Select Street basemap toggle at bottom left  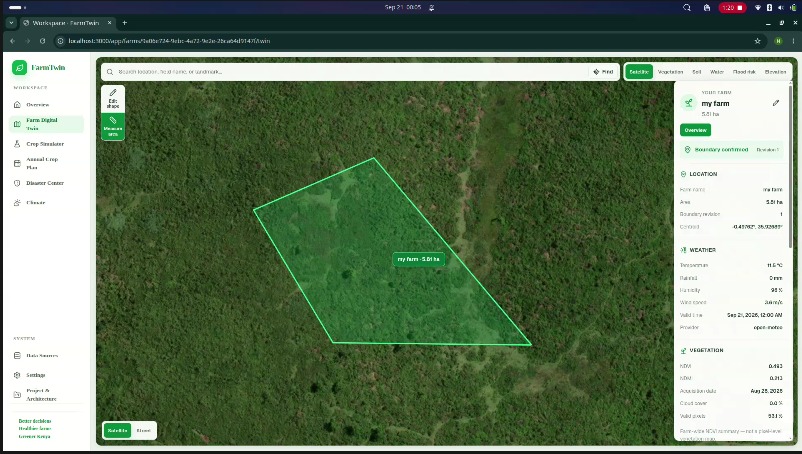(x=144, y=430)
